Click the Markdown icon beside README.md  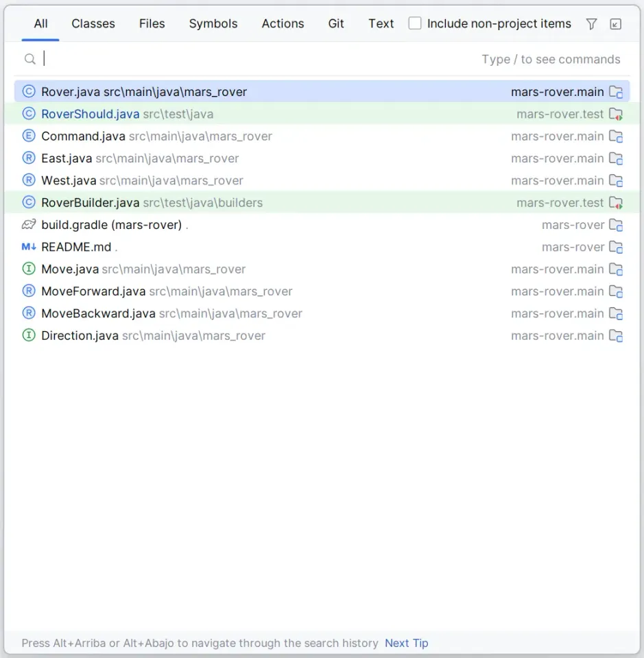coord(29,247)
